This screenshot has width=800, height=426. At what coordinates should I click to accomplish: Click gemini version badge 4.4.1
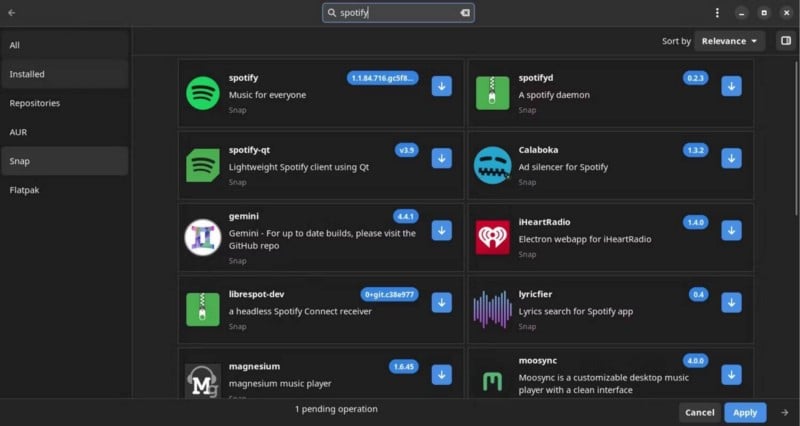tap(406, 216)
